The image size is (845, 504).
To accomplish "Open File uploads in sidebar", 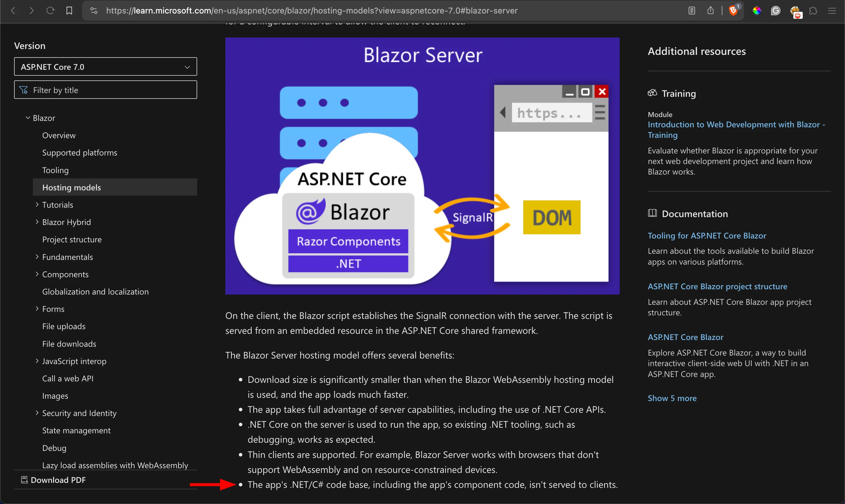I will 63,326.
